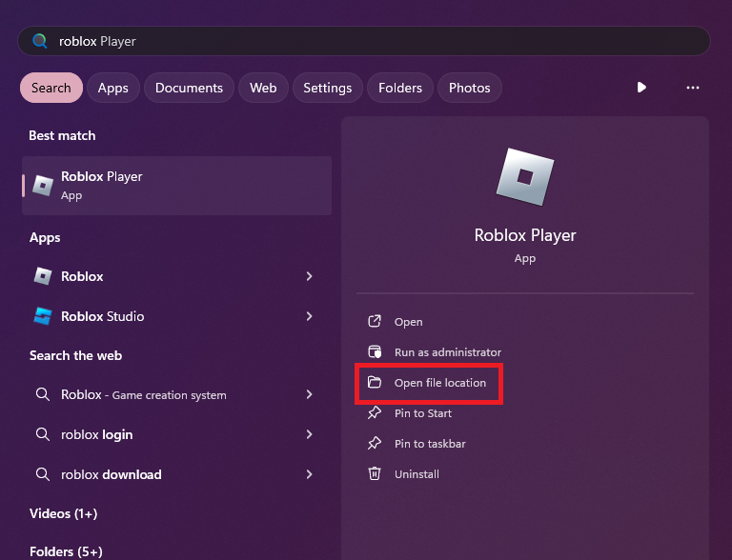Expand the roblox download suggestion chevron
732x560 pixels.
click(309, 474)
